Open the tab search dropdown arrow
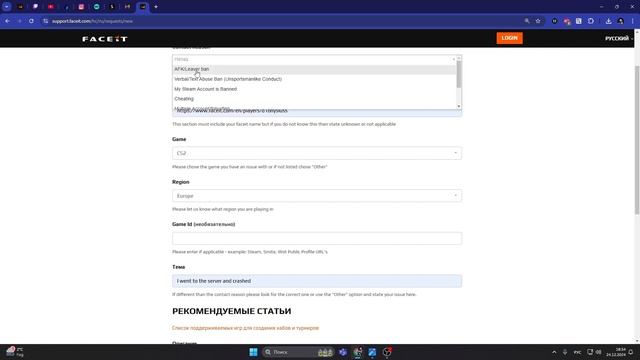The image size is (640, 360). [x=7, y=7]
